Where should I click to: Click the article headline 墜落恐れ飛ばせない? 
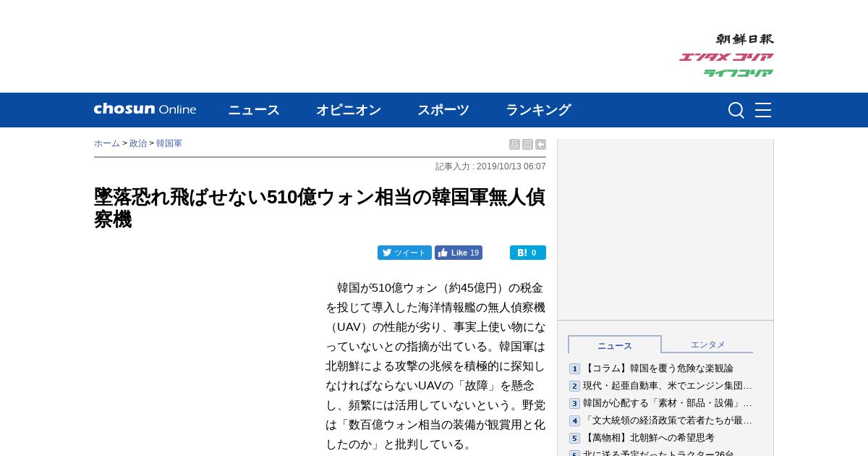click(x=320, y=208)
